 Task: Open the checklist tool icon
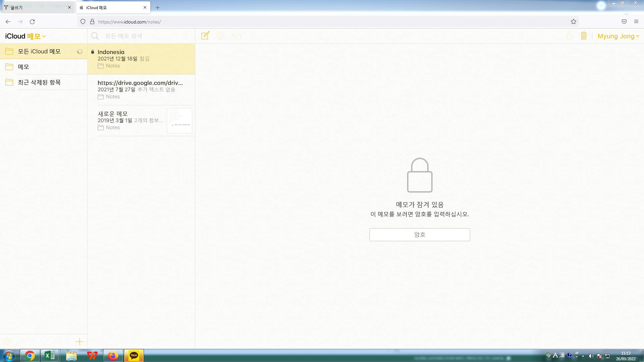220,36
